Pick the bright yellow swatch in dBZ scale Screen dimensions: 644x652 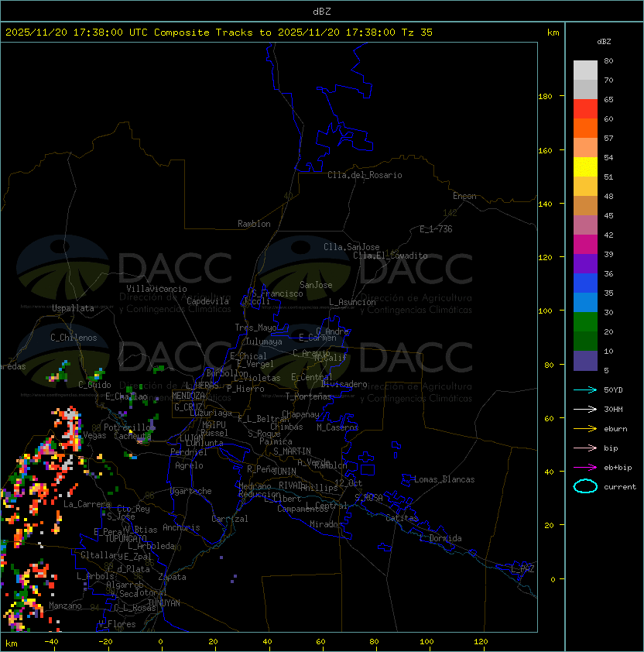click(x=585, y=166)
